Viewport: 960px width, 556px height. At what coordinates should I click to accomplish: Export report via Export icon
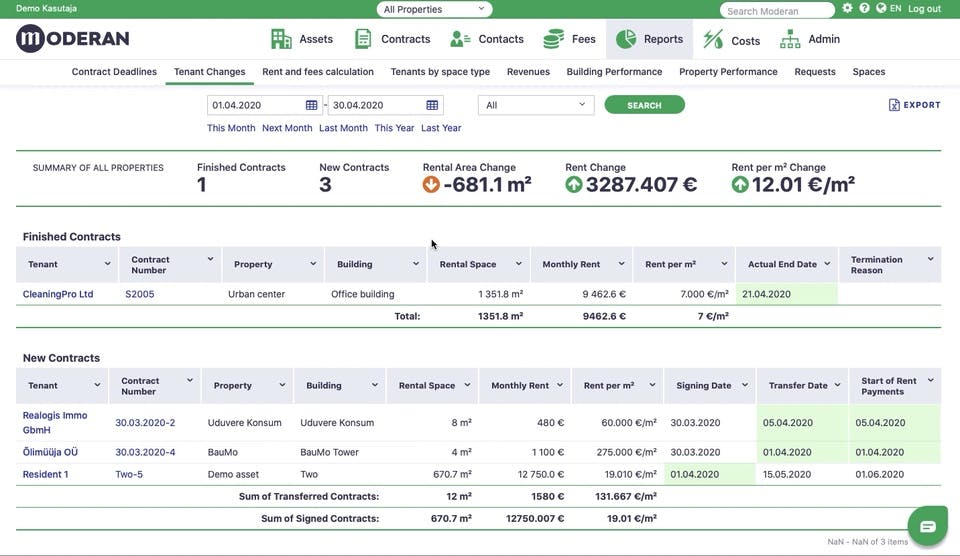tap(914, 105)
